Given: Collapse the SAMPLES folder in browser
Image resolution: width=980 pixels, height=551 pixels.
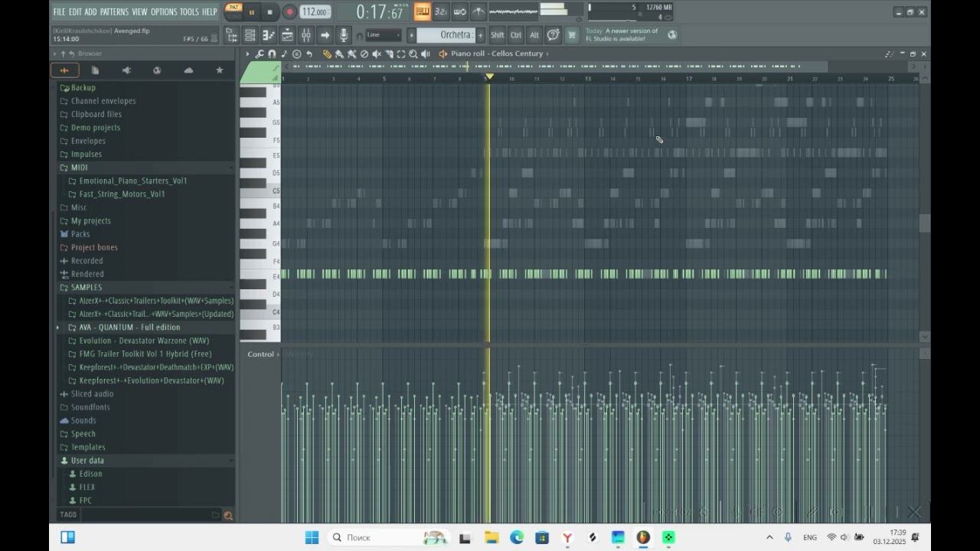Looking at the screenshot, I should coord(87,288).
